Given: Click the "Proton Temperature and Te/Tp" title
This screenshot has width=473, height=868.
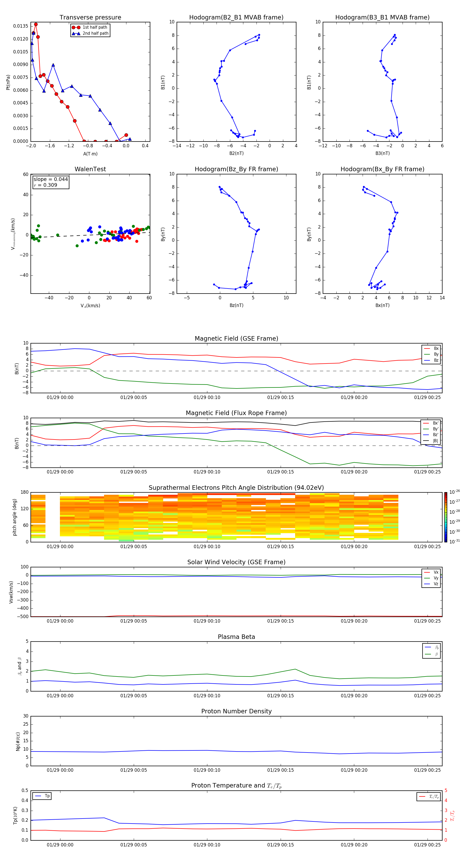Looking at the screenshot, I should pyautogui.click(x=236, y=785).
